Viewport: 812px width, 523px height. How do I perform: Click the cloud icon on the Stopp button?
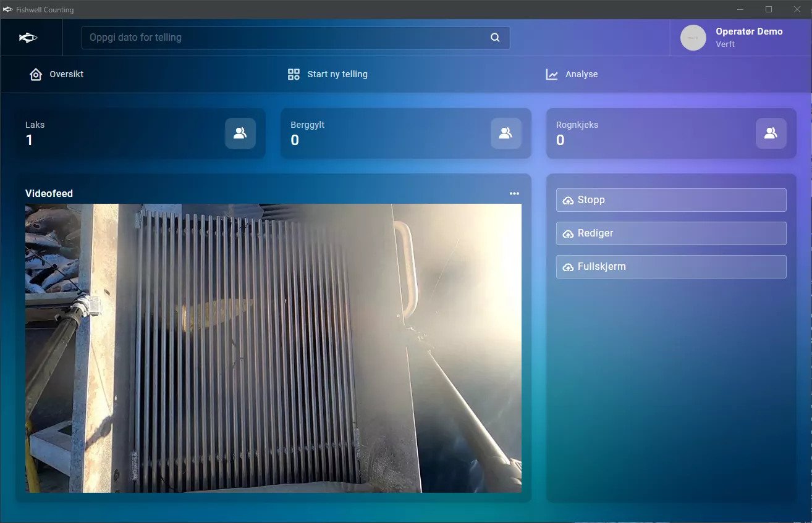(x=568, y=201)
